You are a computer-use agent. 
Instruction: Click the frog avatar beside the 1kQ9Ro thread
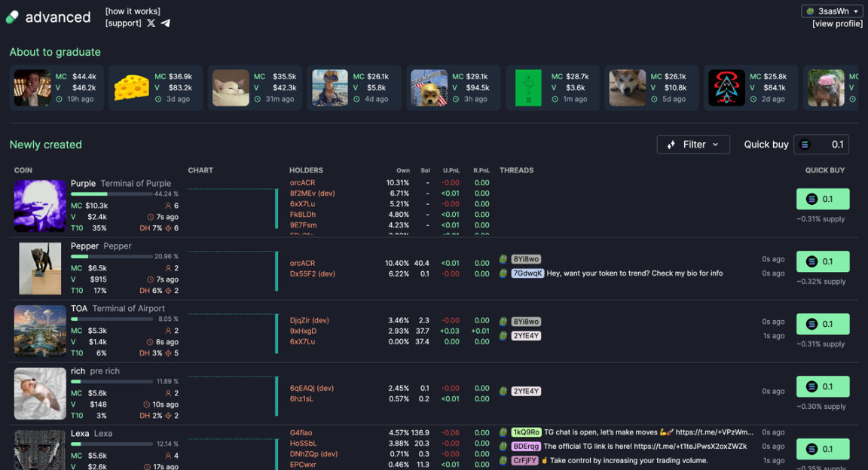pyautogui.click(x=503, y=432)
